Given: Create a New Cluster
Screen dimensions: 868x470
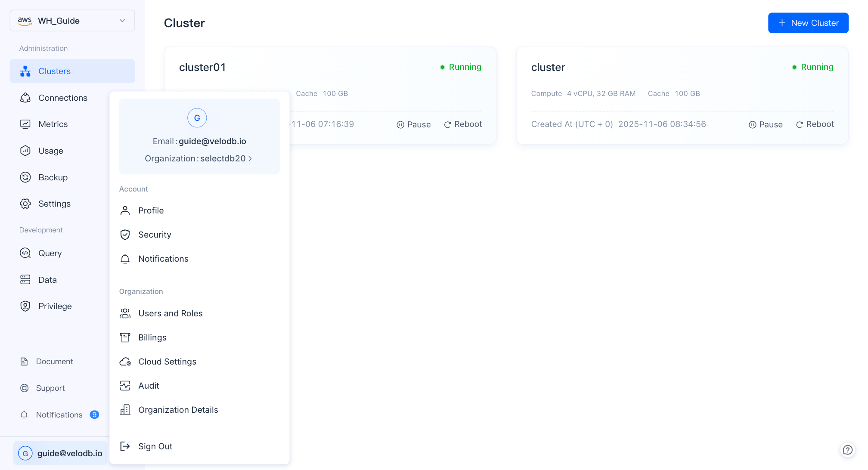Looking at the screenshot, I should (808, 23).
